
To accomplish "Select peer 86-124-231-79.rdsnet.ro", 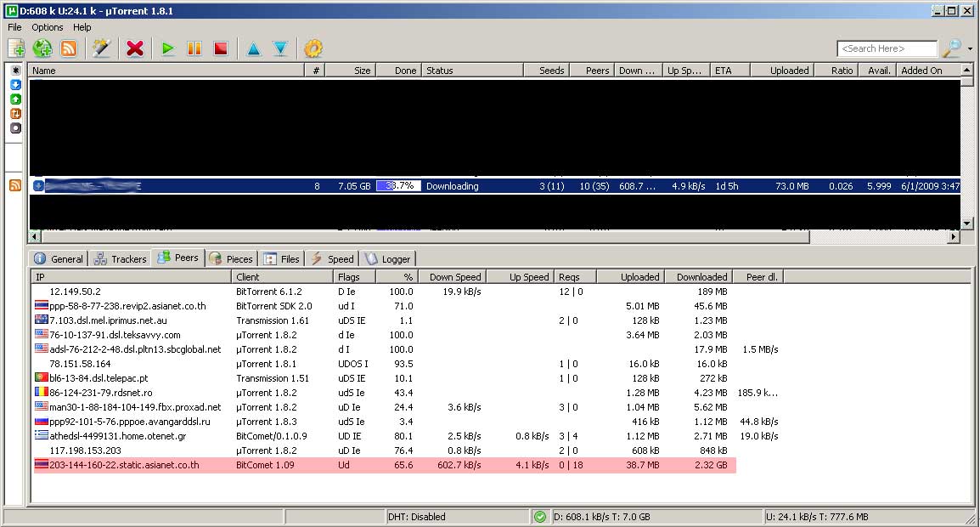I will [100, 393].
